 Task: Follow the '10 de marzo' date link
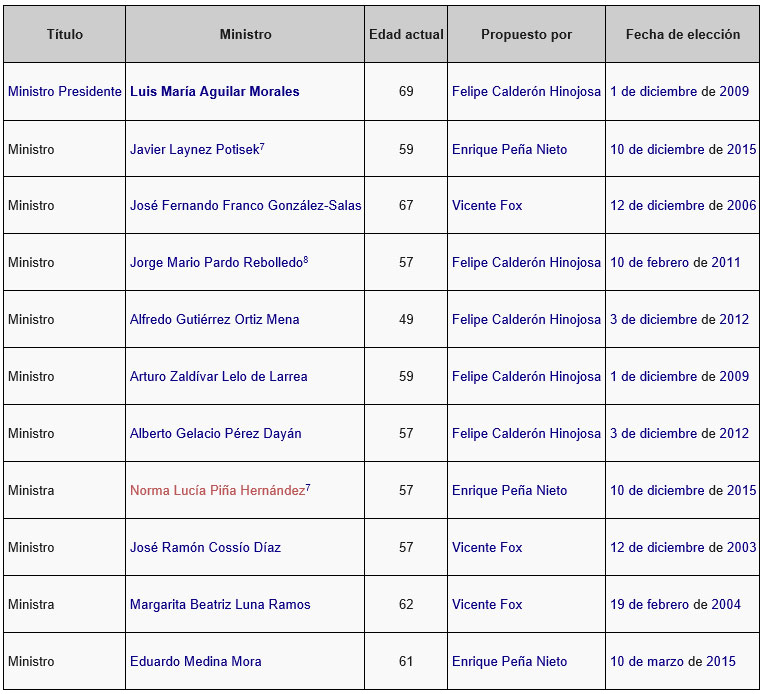pyautogui.click(x=646, y=662)
